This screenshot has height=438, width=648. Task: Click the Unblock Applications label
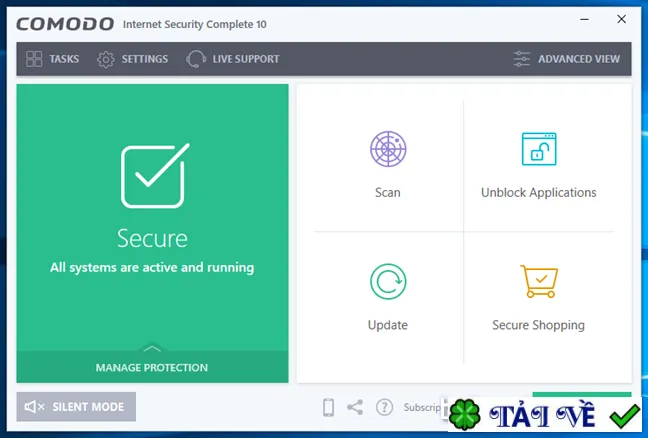pyautogui.click(x=538, y=193)
